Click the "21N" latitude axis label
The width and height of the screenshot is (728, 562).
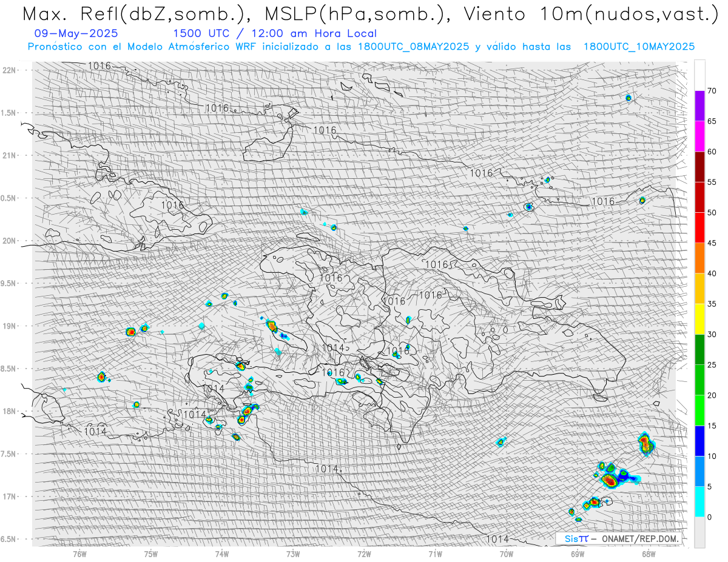pos(9,156)
